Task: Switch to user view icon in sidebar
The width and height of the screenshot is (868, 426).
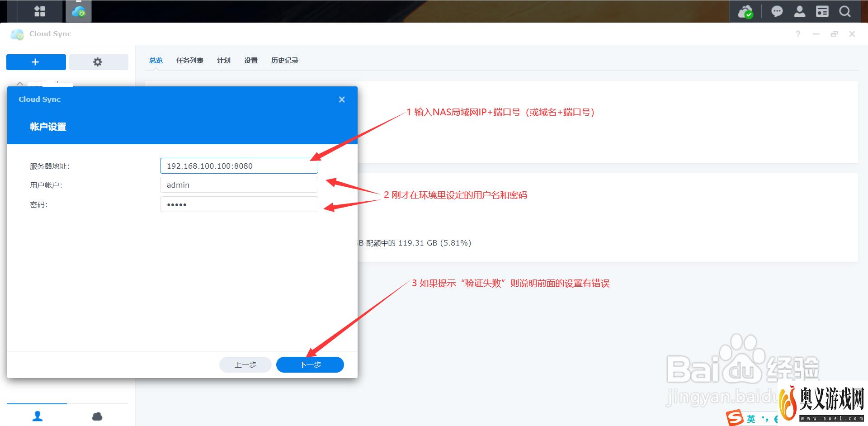Action: pyautogui.click(x=38, y=416)
